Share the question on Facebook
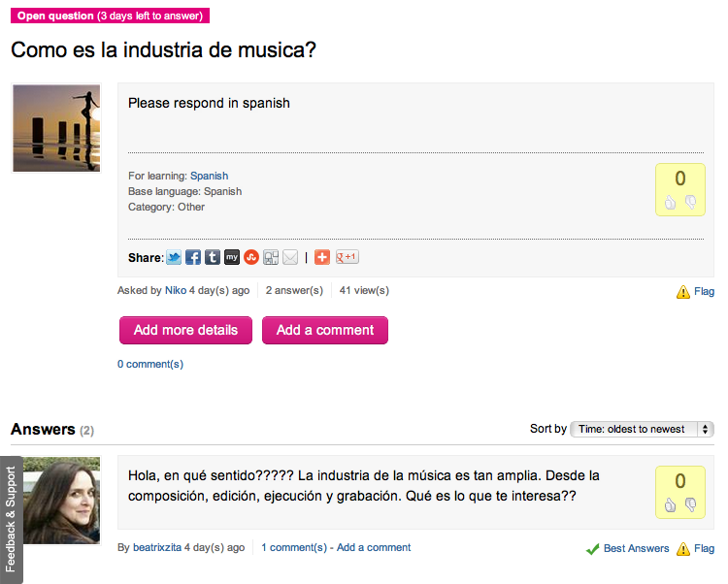 [193, 257]
